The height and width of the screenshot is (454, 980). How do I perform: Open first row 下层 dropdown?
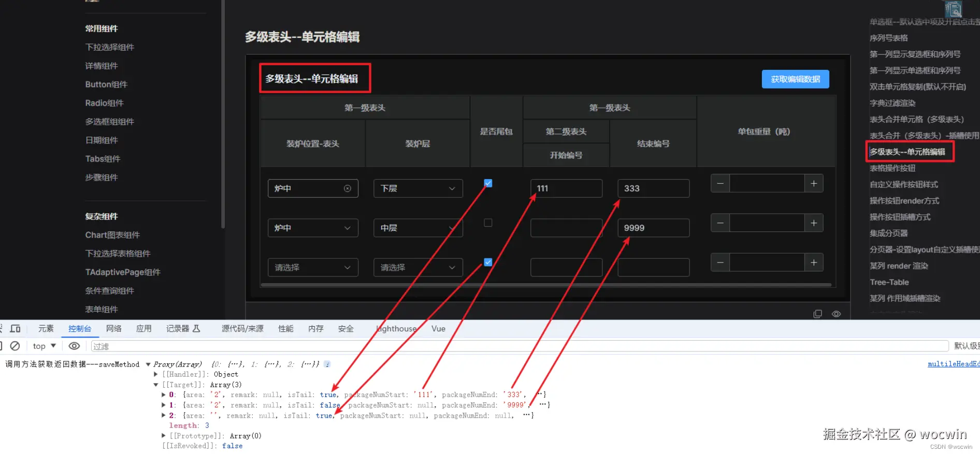coord(418,188)
